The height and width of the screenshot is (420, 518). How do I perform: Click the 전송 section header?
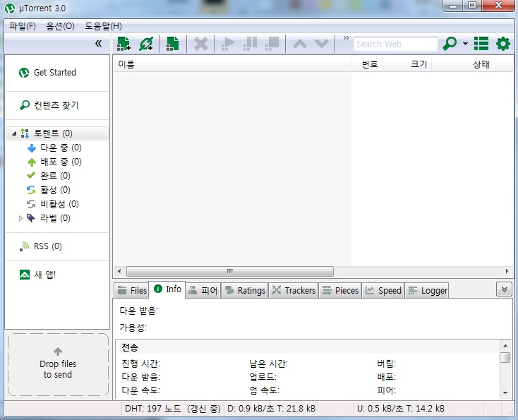coord(130,347)
